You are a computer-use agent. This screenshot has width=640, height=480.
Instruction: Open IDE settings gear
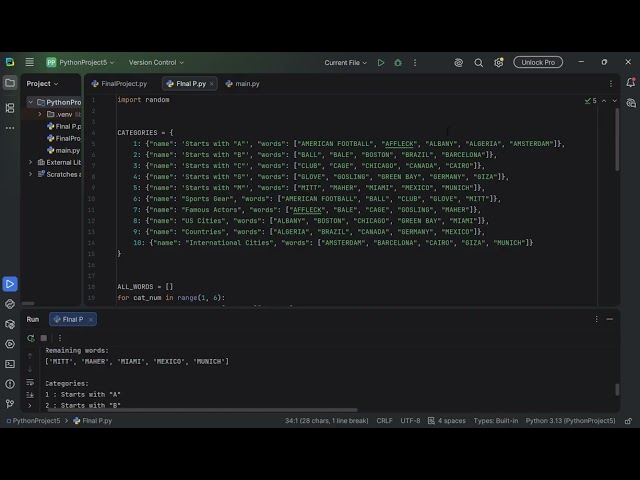pyautogui.click(x=498, y=62)
